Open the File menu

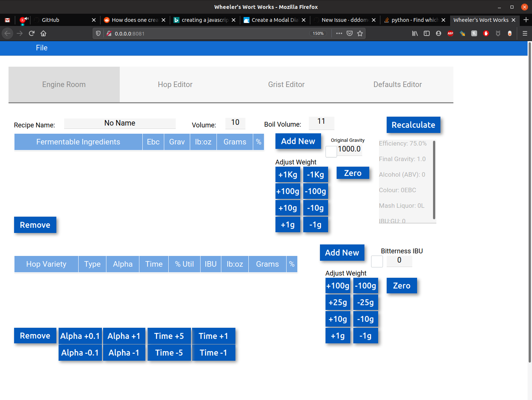pos(42,48)
